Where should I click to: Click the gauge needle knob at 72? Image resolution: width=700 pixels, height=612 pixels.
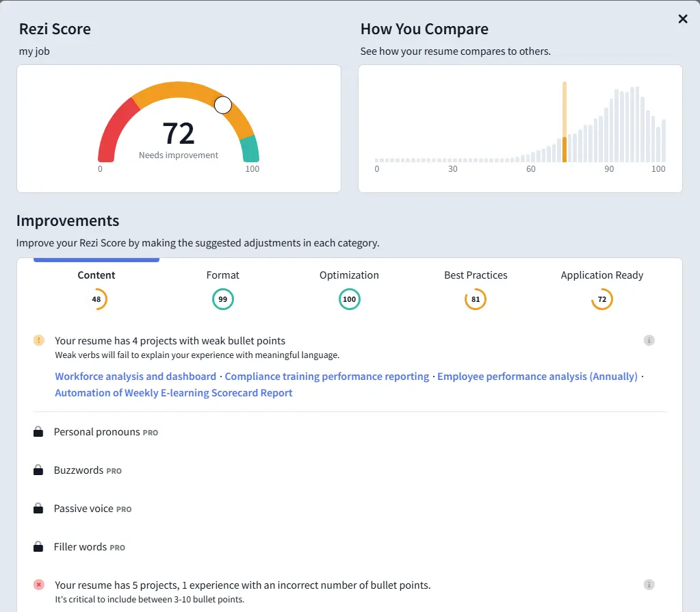(x=223, y=105)
